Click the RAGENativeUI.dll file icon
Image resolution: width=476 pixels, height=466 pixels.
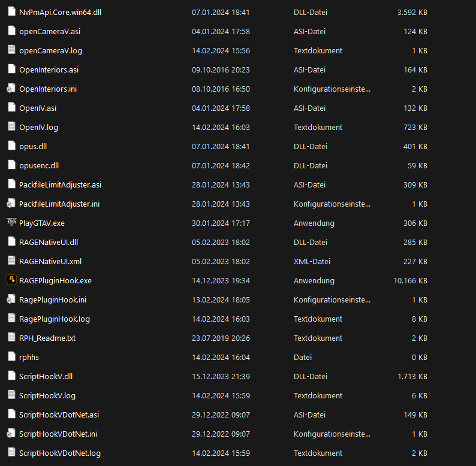point(11,241)
